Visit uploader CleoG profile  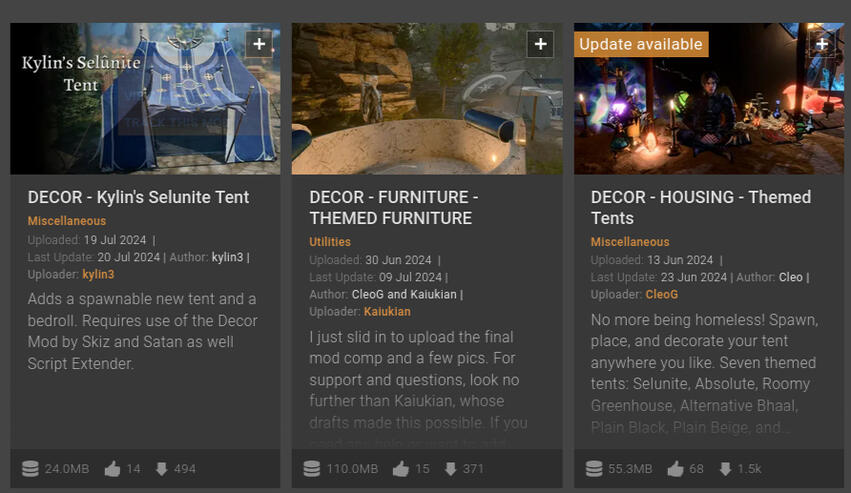662,294
